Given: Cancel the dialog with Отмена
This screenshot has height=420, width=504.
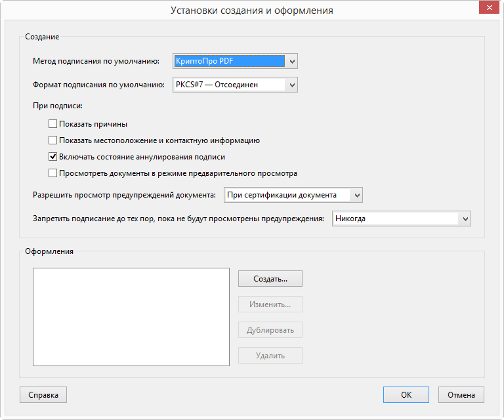Looking at the screenshot, I should (x=461, y=395).
